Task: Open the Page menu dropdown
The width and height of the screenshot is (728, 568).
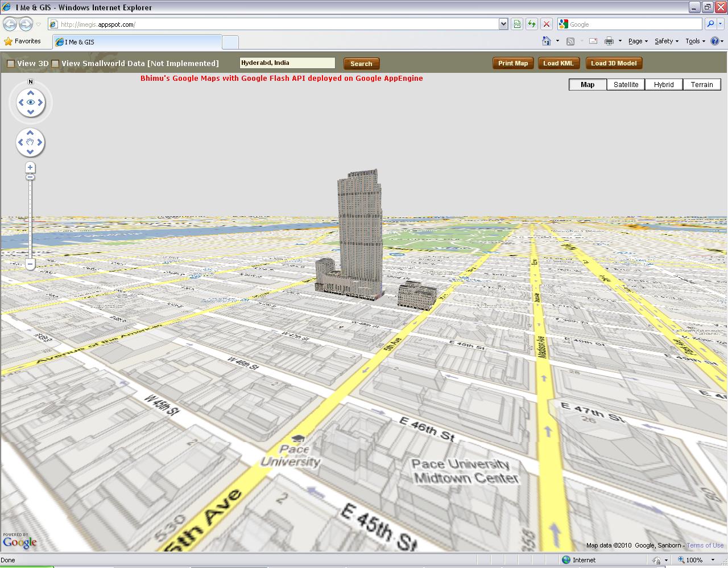Action: click(x=638, y=41)
